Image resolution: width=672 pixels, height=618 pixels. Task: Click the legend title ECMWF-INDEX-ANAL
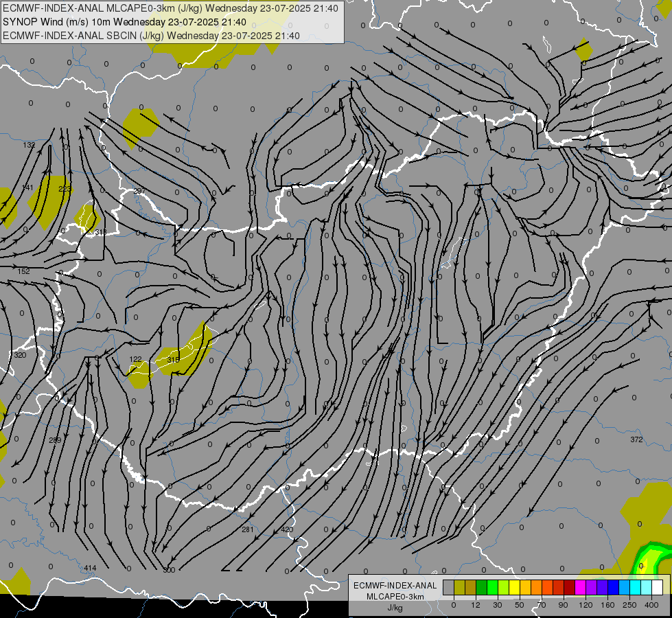[395, 586]
